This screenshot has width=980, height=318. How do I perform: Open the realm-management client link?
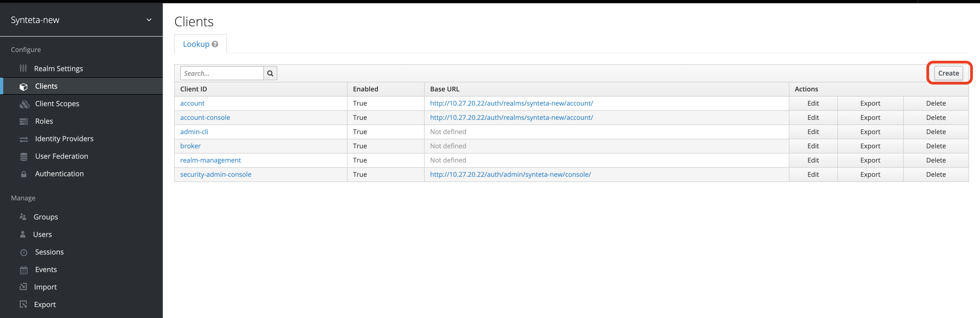pos(210,160)
